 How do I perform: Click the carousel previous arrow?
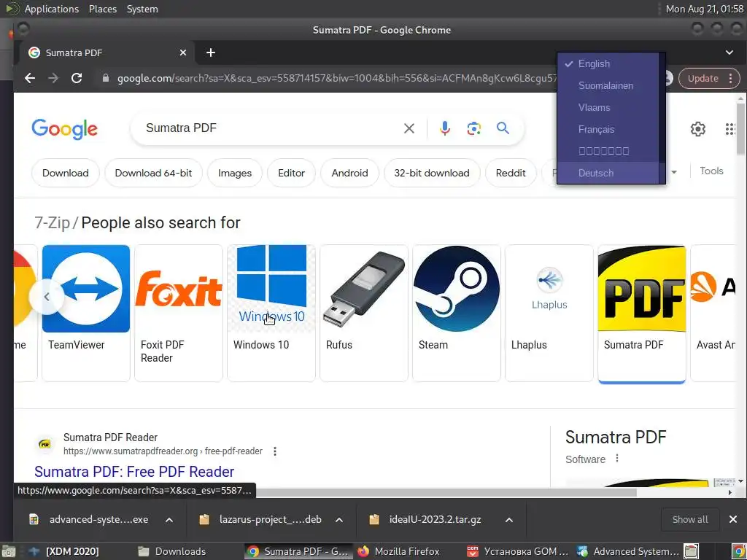[47, 297]
